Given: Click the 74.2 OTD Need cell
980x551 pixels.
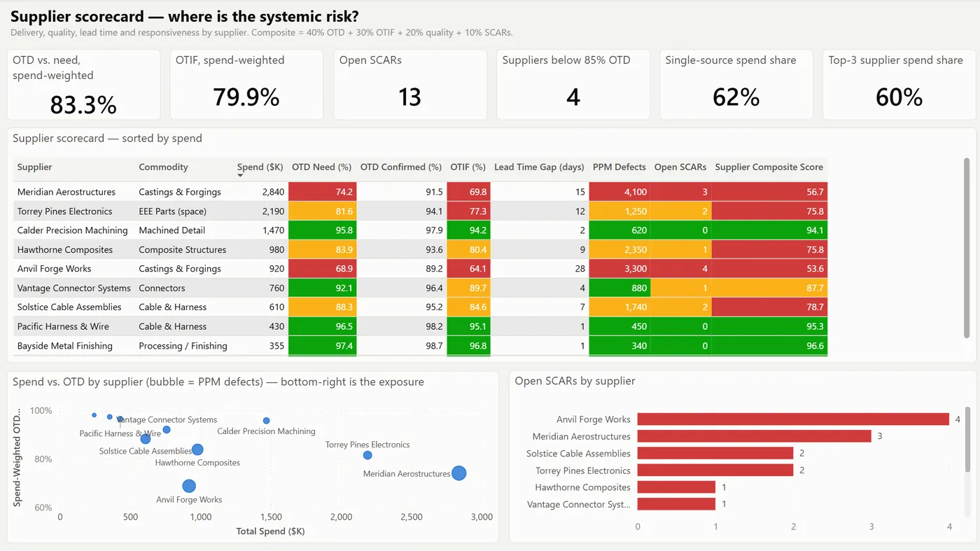Looking at the screenshot, I should click(x=323, y=192).
